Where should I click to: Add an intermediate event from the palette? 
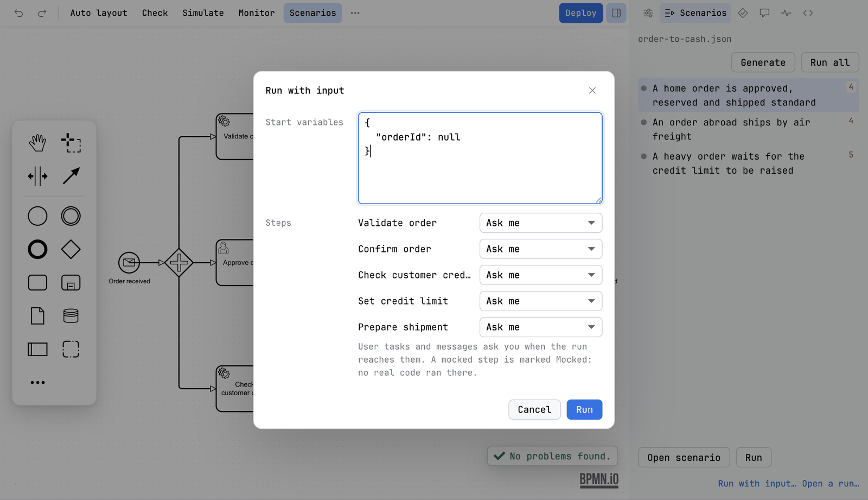tap(71, 216)
